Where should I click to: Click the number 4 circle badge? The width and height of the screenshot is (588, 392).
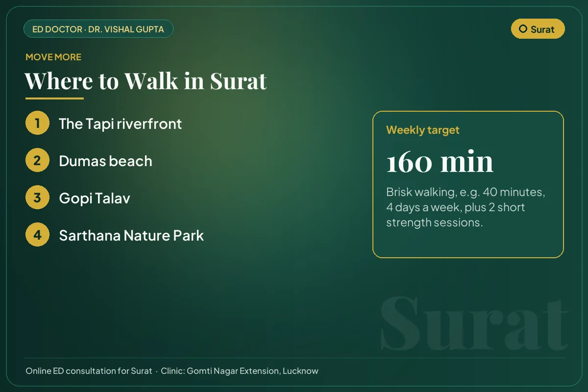click(x=37, y=235)
